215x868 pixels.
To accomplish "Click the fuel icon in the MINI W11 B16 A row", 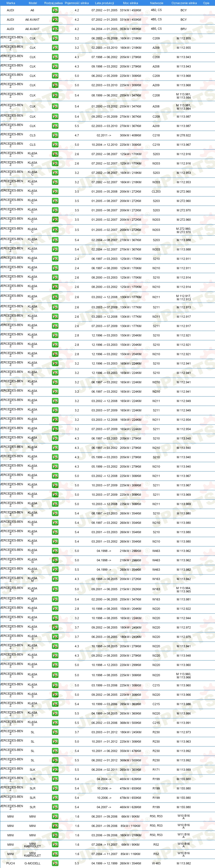I will (55, 835).
